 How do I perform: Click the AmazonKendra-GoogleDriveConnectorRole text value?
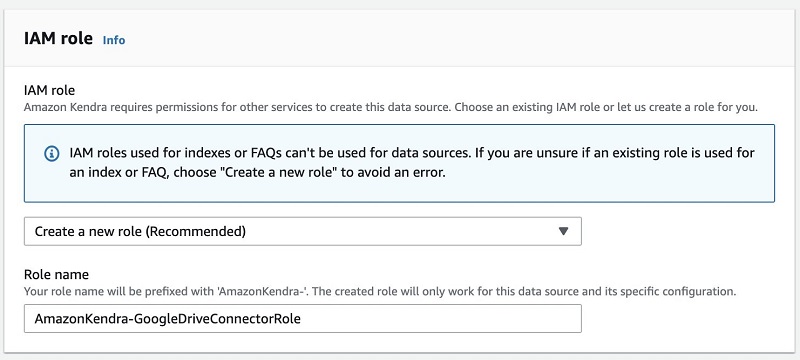click(x=167, y=319)
